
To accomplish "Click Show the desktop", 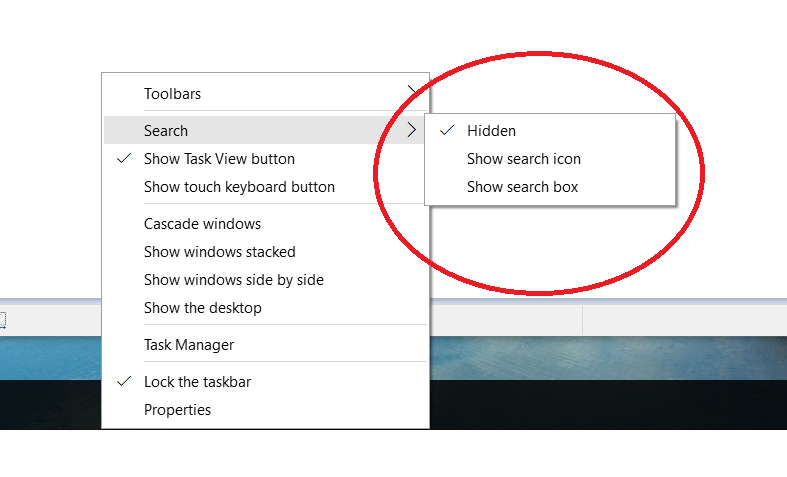I will tap(202, 307).
